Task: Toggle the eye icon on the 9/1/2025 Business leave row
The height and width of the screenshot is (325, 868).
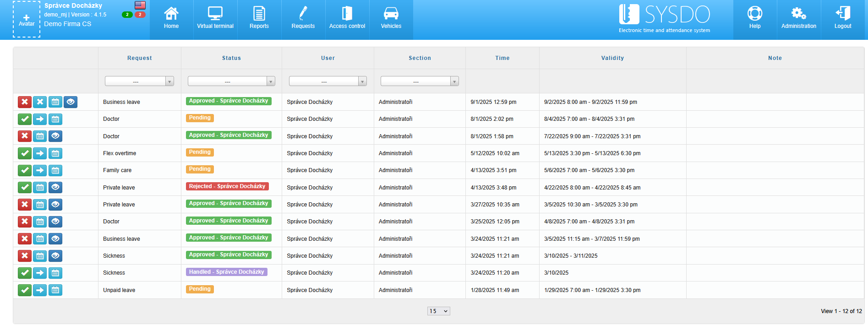Action: pos(71,102)
